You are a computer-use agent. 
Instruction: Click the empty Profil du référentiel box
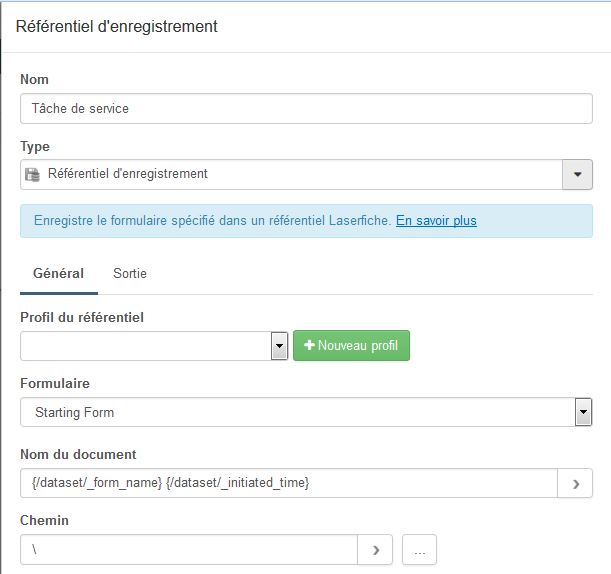[x=145, y=346]
